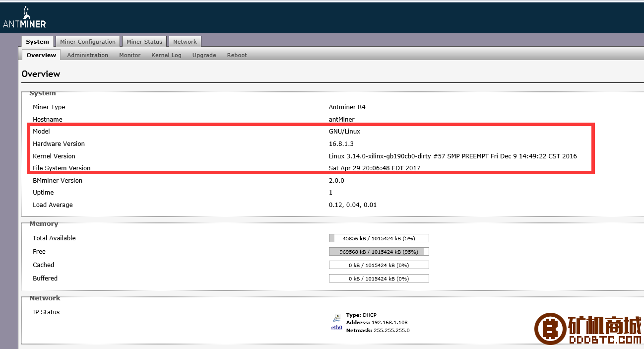Click the 'IP Status' label
Screen dimensions: 644x349
46,312
